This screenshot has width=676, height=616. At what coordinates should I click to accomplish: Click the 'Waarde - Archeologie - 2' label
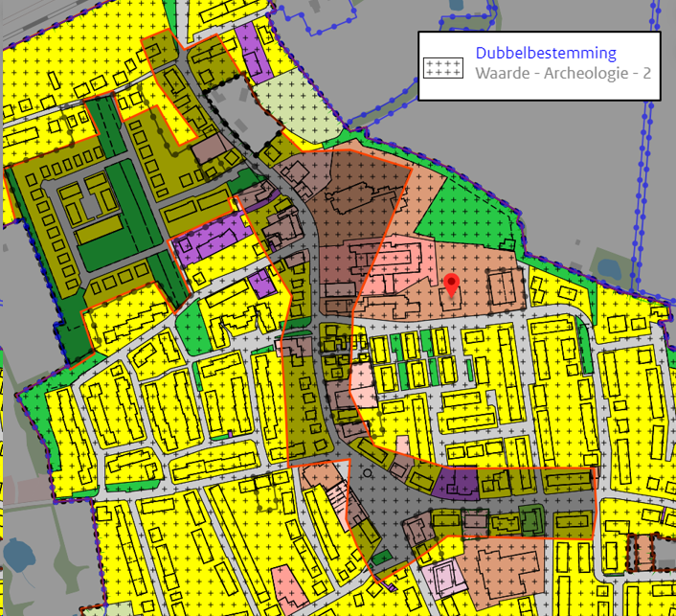[x=563, y=73]
